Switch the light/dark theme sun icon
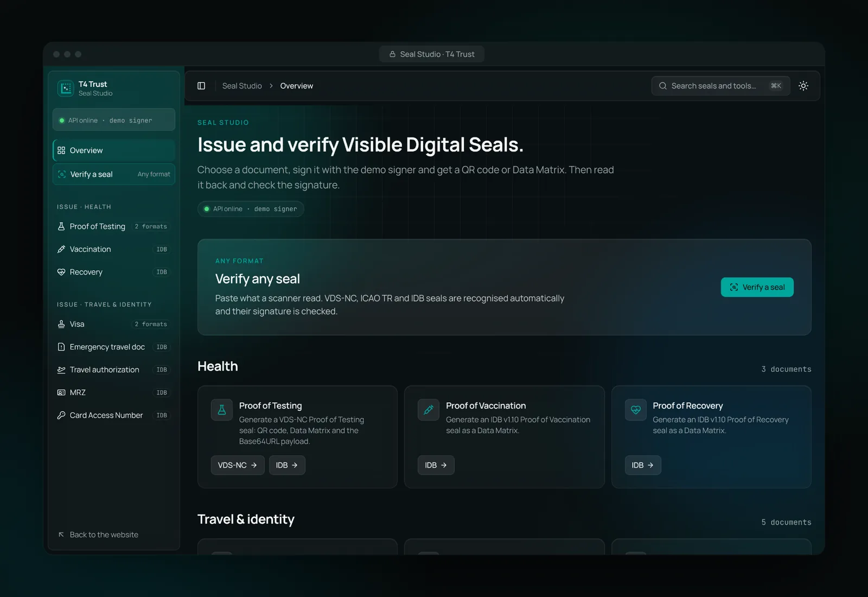Screen dimensions: 868x597 (x=803, y=86)
